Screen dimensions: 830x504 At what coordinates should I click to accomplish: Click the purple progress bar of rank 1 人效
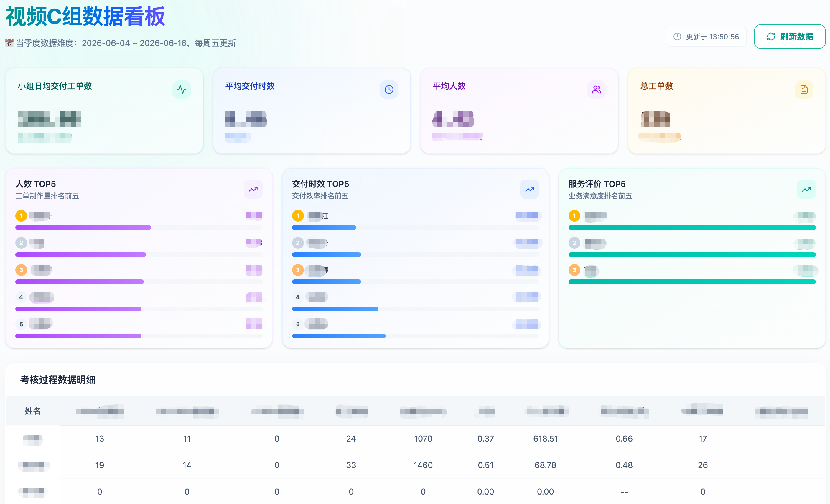coord(83,228)
